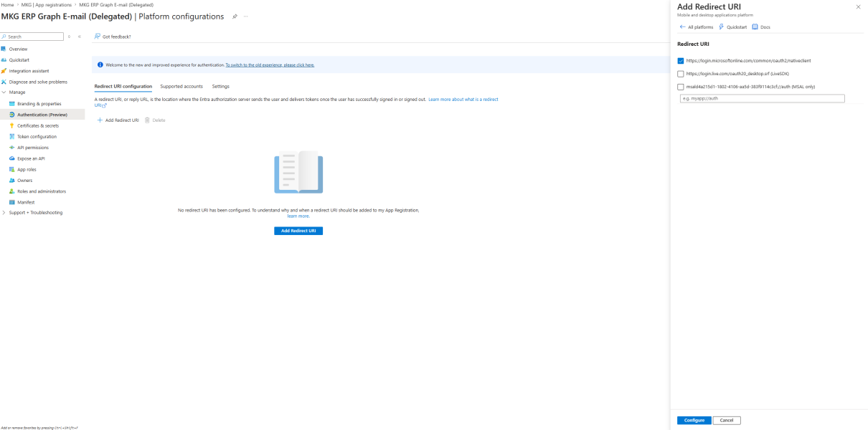Pin the blade using the pin icon
The height and width of the screenshot is (430, 868).
(x=235, y=16)
